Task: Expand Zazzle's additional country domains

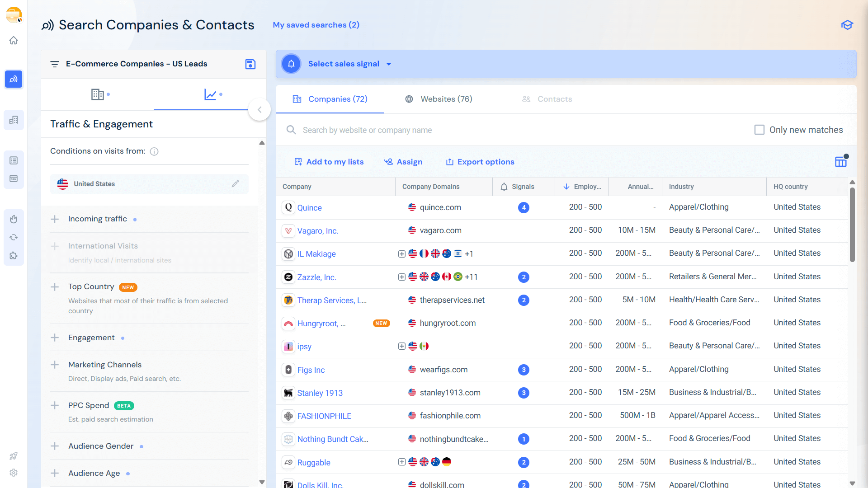Action: (401, 277)
